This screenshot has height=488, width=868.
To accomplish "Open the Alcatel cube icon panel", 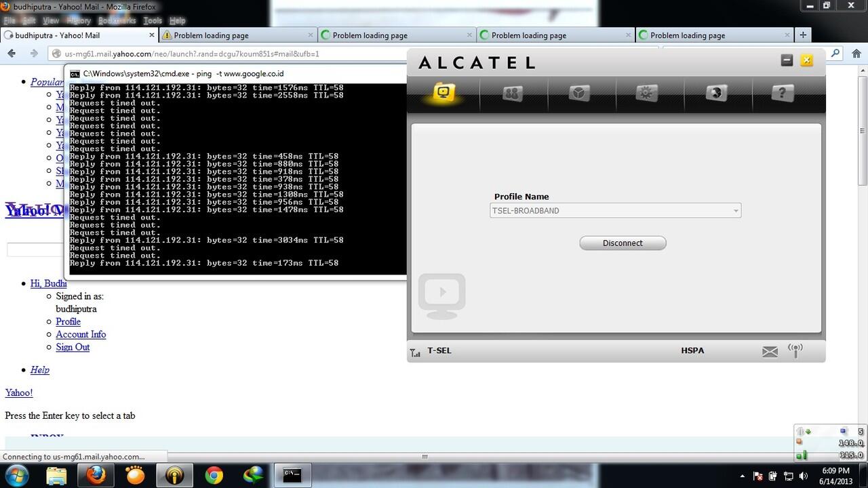I will (x=580, y=93).
